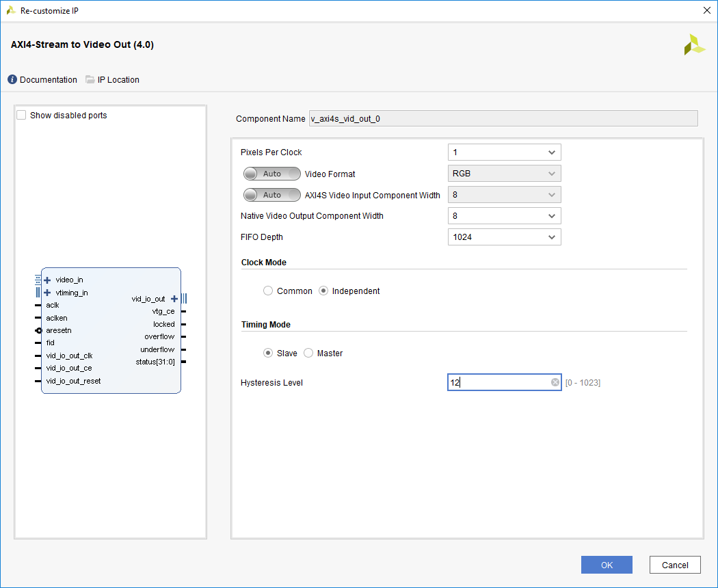
Task: Select the vid_io_out_ce port label
Action: [x=68, y=369]
